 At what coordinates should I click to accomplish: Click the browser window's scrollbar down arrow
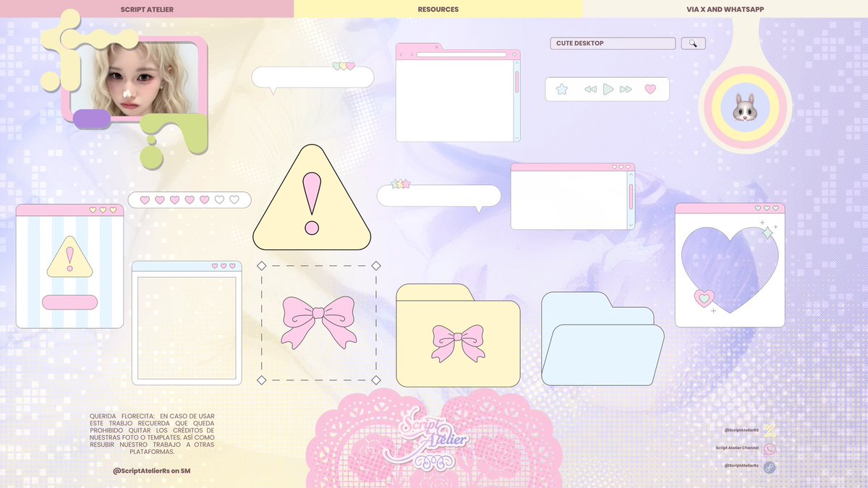pyautogui.click(x=517, y=137)
